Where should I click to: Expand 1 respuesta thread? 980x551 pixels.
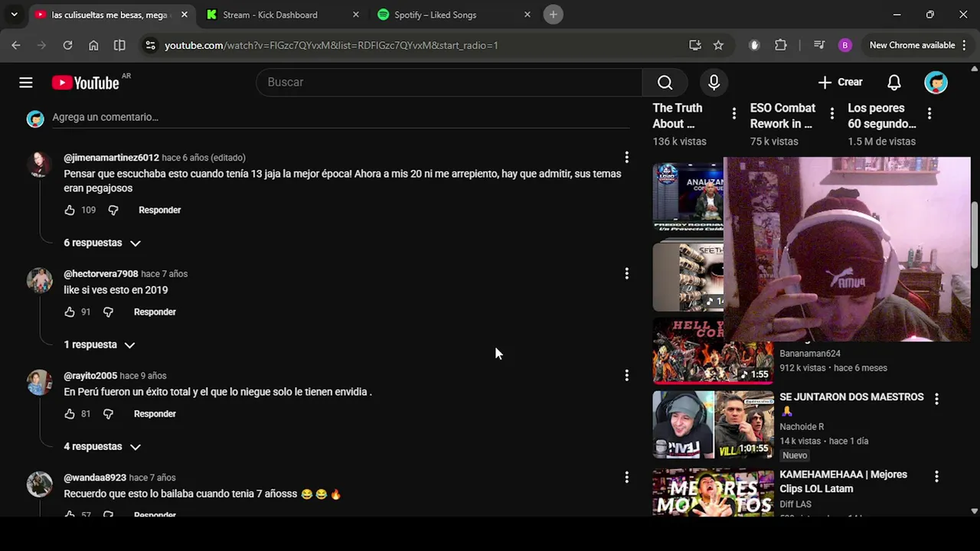[x=100, y=344]
